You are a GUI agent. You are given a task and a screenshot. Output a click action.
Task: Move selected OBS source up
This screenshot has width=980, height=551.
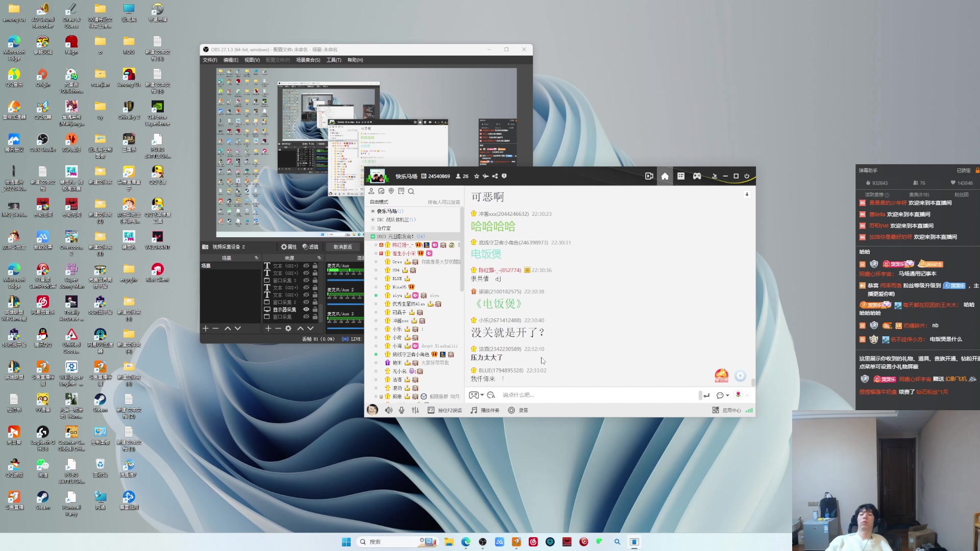300,329
